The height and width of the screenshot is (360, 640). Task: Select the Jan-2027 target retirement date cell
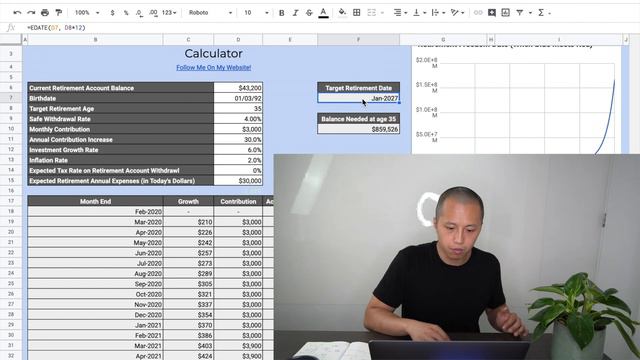click(358, 98)
